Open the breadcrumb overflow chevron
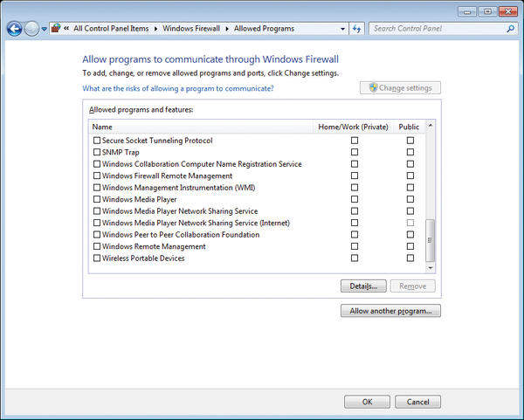The width and height of the screenshot is (524, 420). click(x=66, y=29)
